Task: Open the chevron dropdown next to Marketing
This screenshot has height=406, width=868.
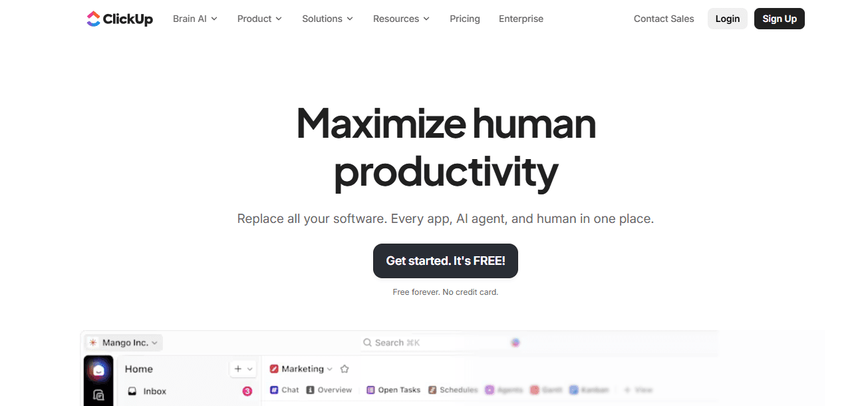Action: click(329, 368)
